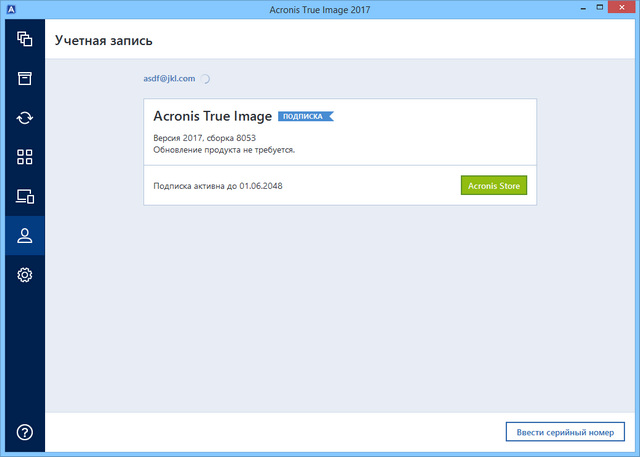Open the Backup section in sidebar
Image resolution: width=640 pixels, height=457 pixels.
pos(25,39)
